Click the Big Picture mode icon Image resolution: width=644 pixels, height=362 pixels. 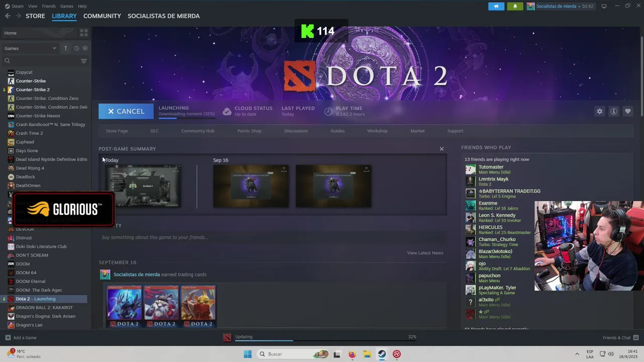(604, 6)
